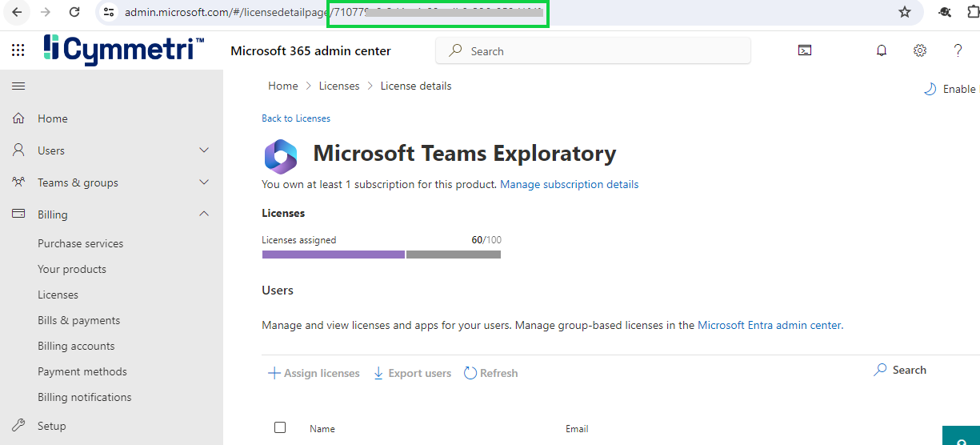This screenshot has height=445, width=980.
Task: Click the Refresh users icon button
Action: (490, 373)
